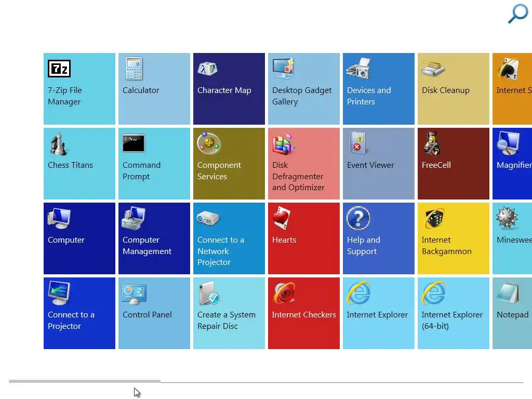Image resolution: width=532 pixels, height=399 pixels.
Task: Click the Disk Defragmenter colored blocks icon
Action: click(x=283, y=144)
